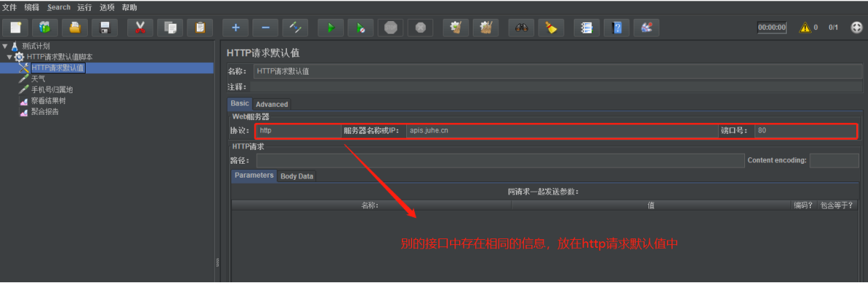The height and width of the screenshot is (283, 868).
Task: Click the 名称 name input field
Action: (x=558, y=72)
